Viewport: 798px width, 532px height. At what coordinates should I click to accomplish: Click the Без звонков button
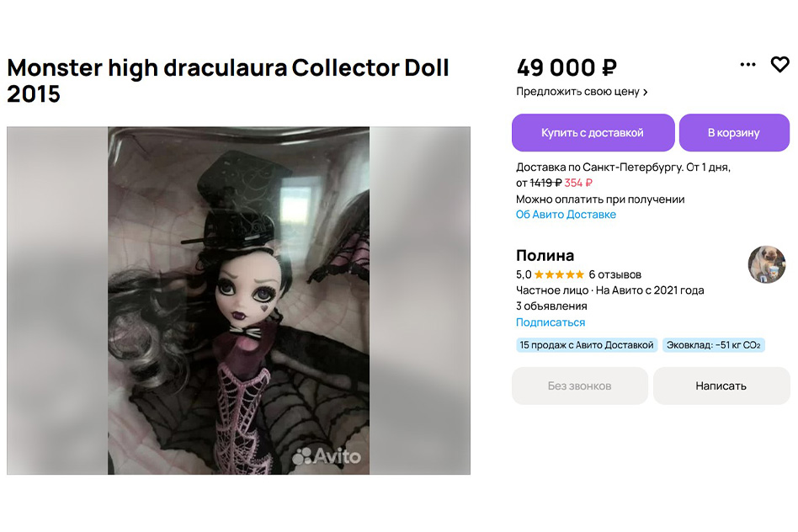point(580,386)
